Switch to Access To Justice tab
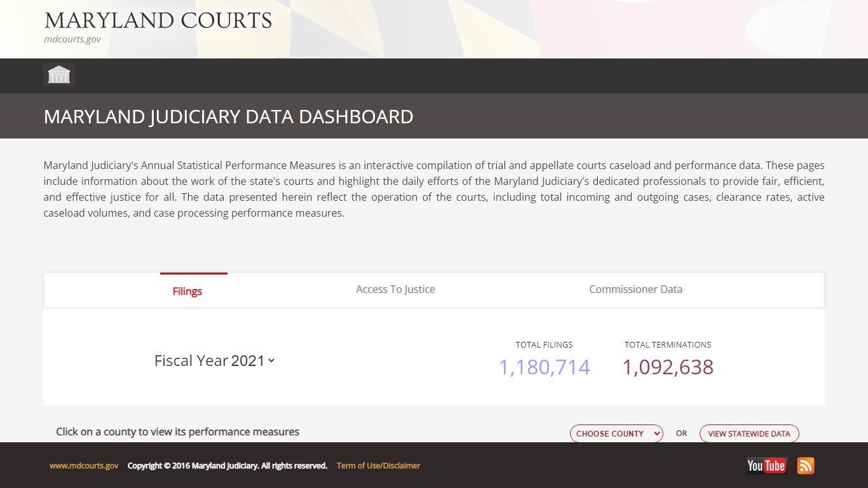 (395, 289)
